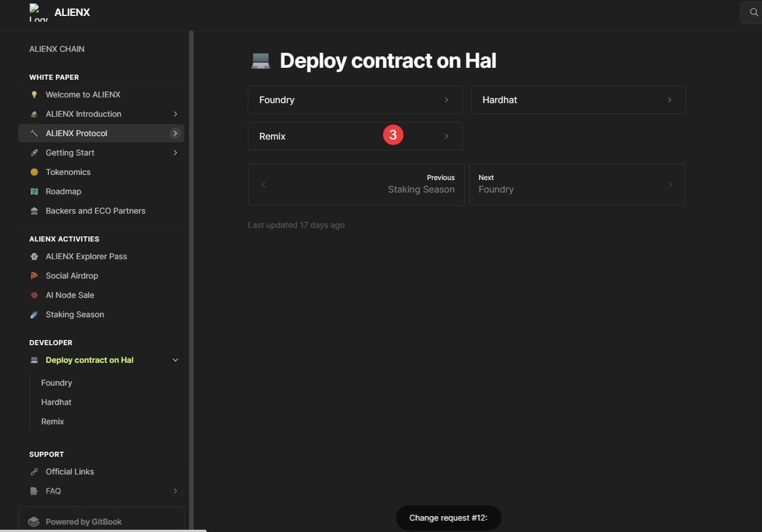Click the bank icon beside Backers and ECO Partners
The height and width of the screenshot is (532, 762).
click(34, 211)
